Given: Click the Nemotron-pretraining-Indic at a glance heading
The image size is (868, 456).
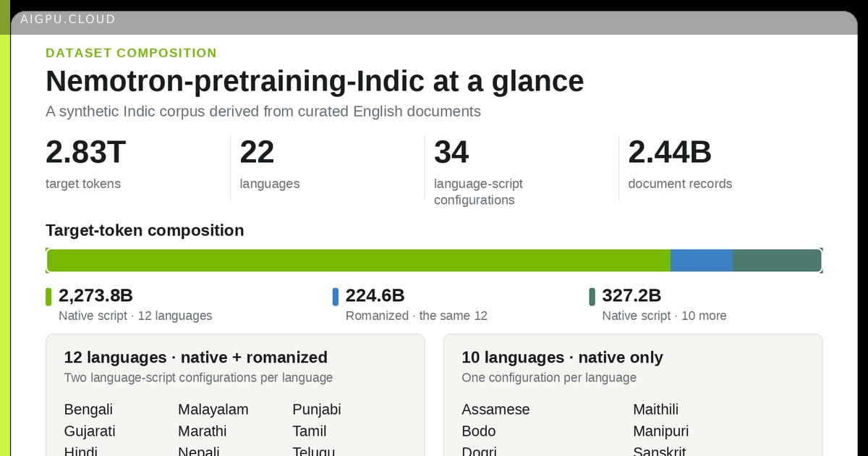Looking at the screenshot, I should click(315, 81).
